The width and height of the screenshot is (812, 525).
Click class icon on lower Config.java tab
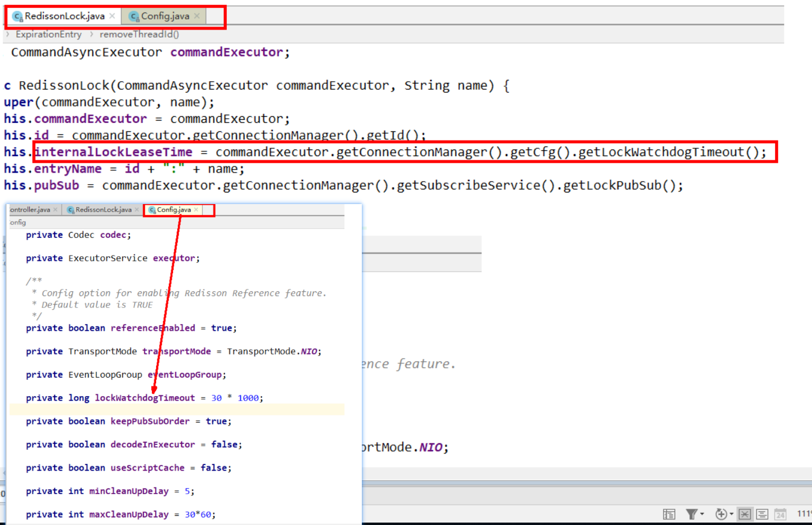(x=152, y=210)
